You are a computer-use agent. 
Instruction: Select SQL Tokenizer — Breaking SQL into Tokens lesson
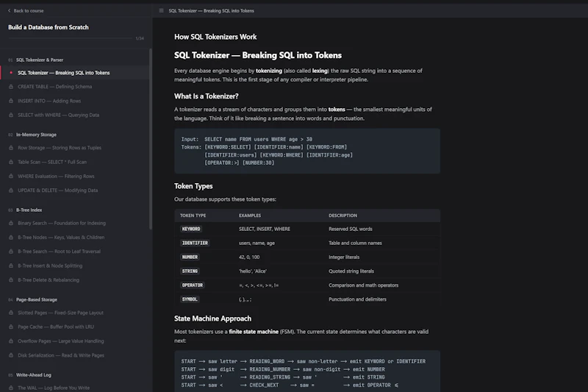pos(64,73)
